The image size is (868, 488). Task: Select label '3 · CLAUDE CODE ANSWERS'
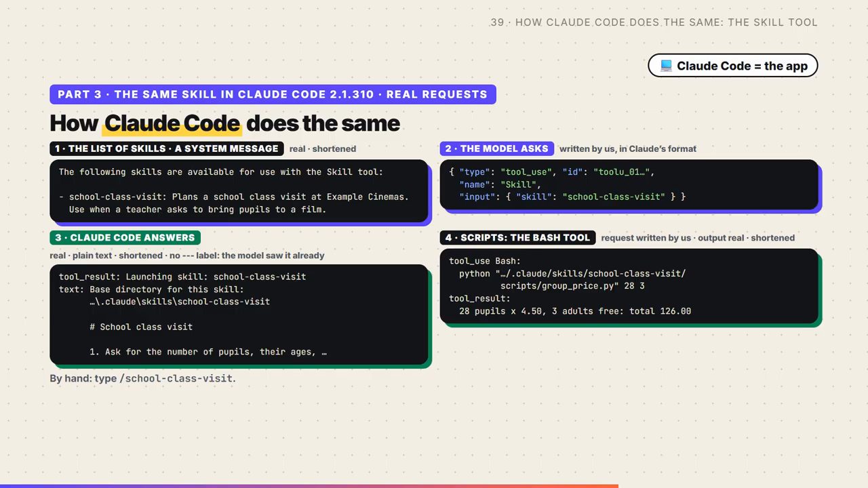(125, 237)
